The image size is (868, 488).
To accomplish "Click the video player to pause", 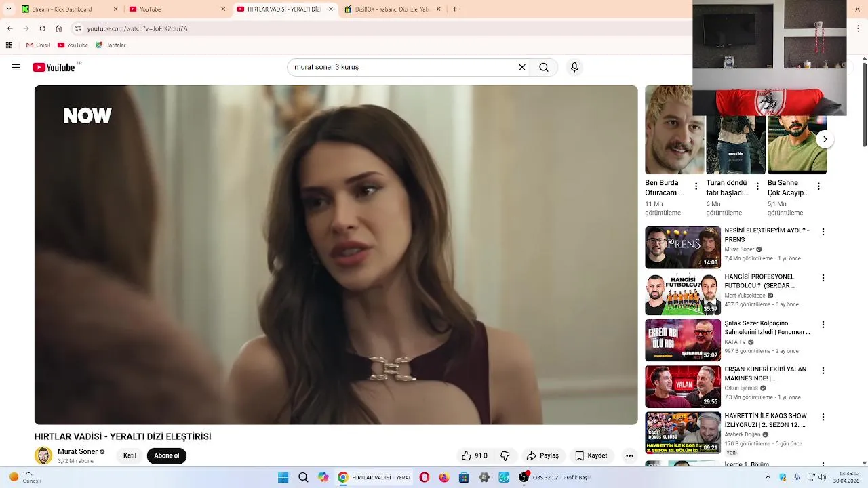I will point(336,255).
